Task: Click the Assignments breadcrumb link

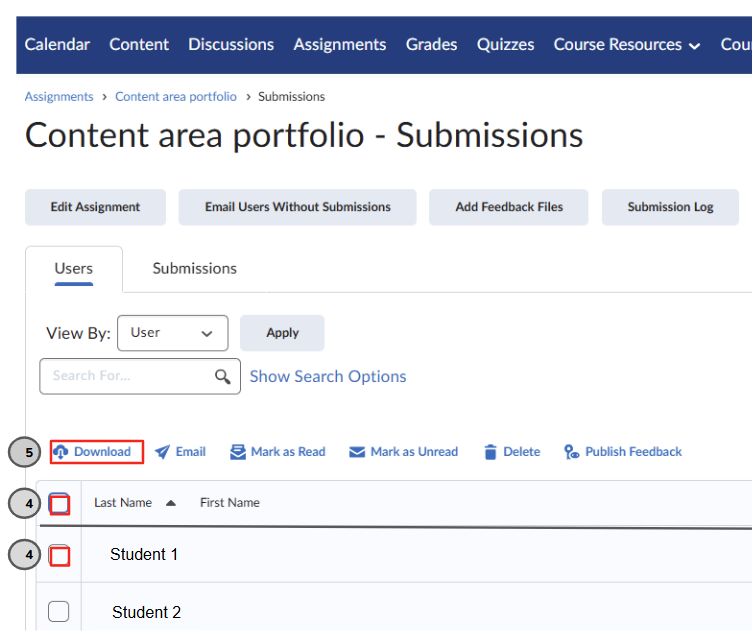Action: point(59,97)
